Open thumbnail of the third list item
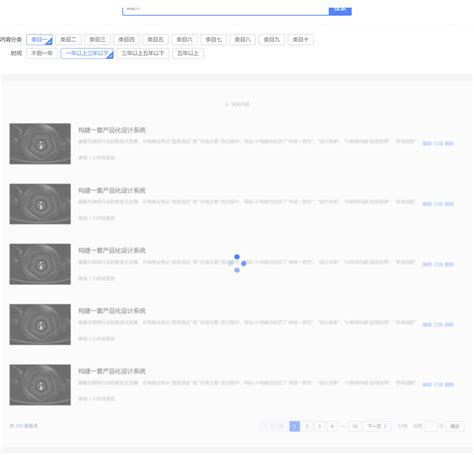This screenshot has width=474, height=455. point(40,264)
